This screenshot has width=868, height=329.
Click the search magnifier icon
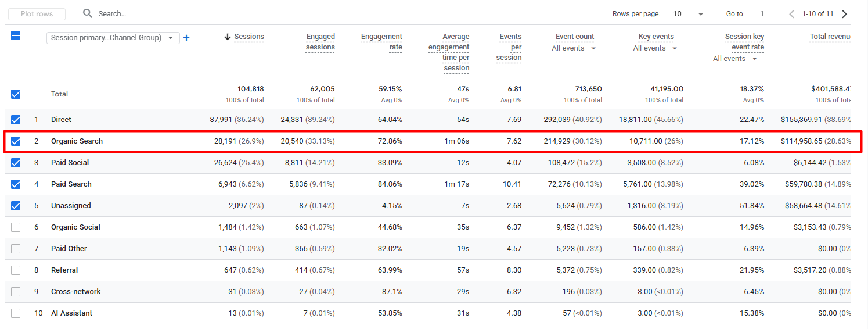pyautogui.click(x=88, y=13)
